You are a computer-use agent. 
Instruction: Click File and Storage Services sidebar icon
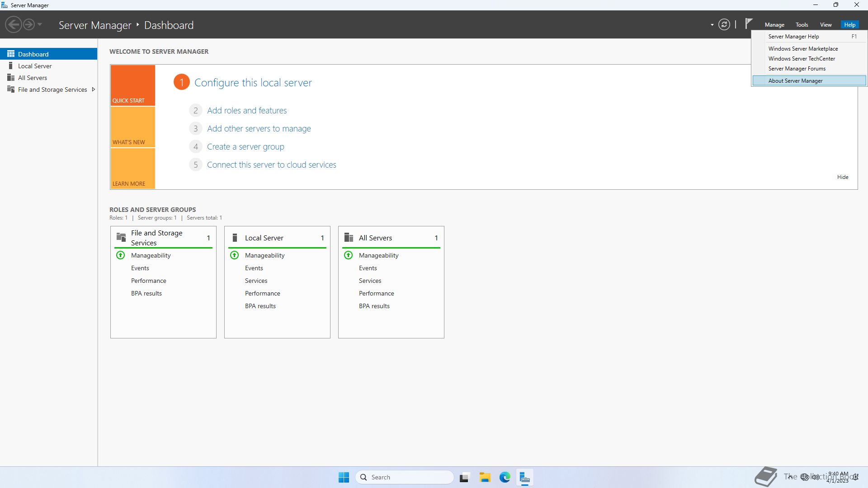(x=11, y=89)
